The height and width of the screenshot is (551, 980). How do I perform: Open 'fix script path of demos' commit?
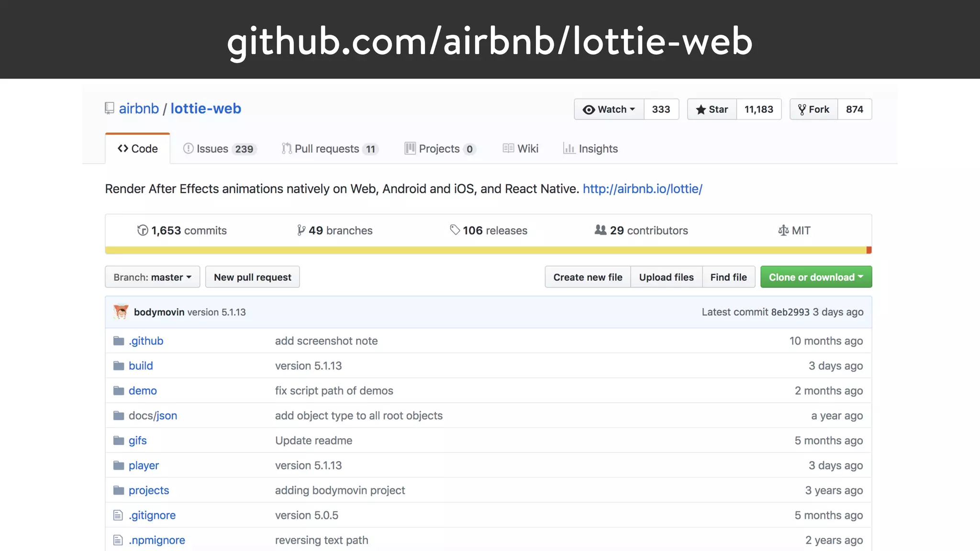pos(334,391)
